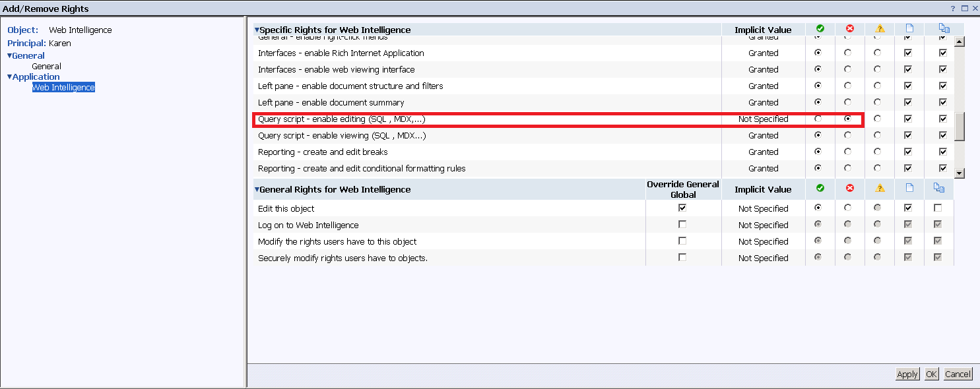The width and height of the screenshot is (980, 389).
Task: Open help with the question mark icon
Action: [x=953, y=9]
